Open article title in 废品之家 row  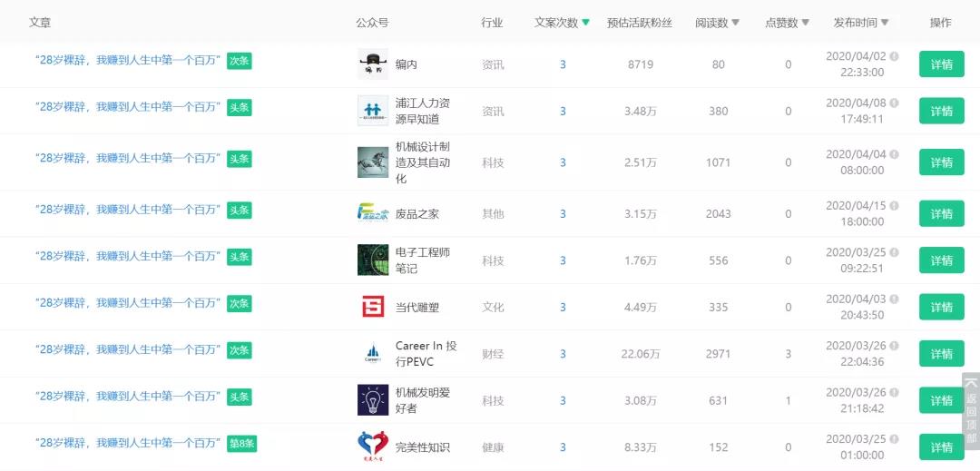click(x=128, y=210)
